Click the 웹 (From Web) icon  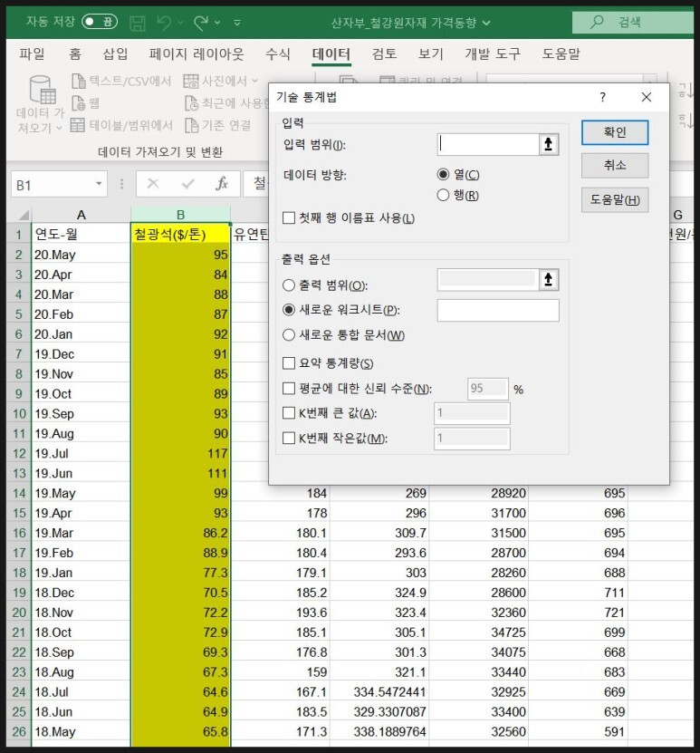coord(78,102)
